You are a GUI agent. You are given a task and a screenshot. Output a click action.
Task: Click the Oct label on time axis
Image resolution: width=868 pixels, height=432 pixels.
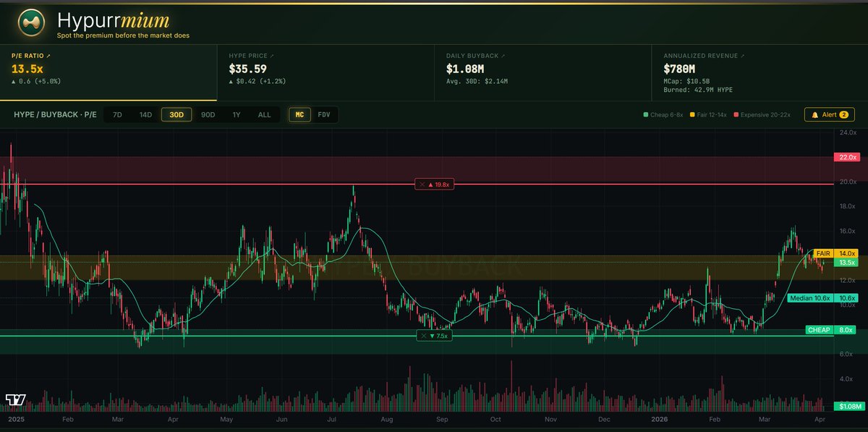tap(496, 419)
